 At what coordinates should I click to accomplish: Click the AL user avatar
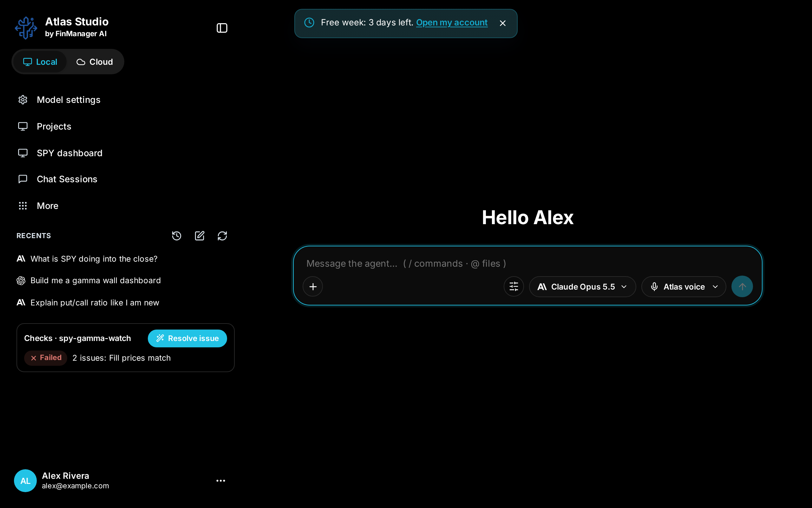click(25, 481)
